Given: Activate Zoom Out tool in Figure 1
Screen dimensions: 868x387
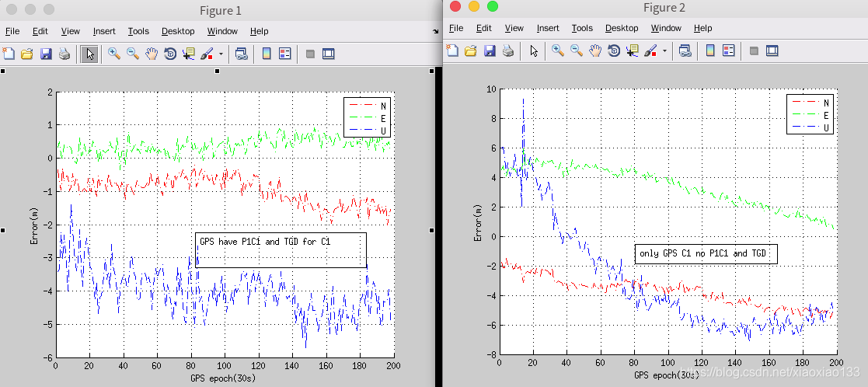Looking at the screenshot, I should tap(133, 53).
